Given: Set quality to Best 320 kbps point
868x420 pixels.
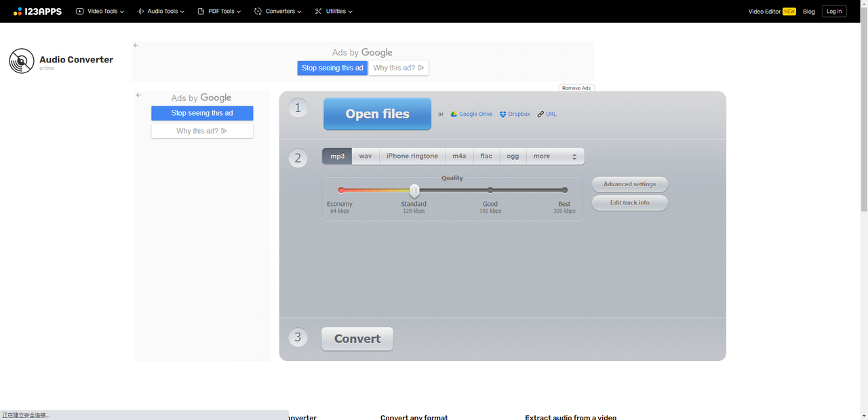Looking at the screenshot, I should (x=564, y=190).
